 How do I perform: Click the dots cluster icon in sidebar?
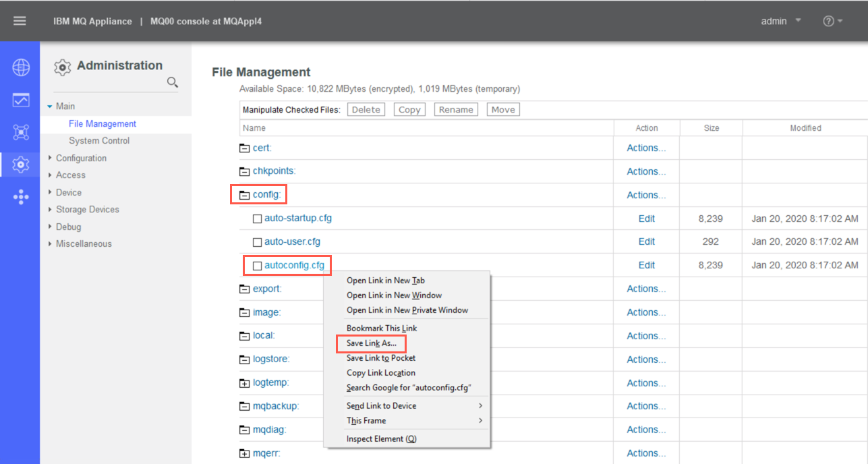(x=21, y=197)
